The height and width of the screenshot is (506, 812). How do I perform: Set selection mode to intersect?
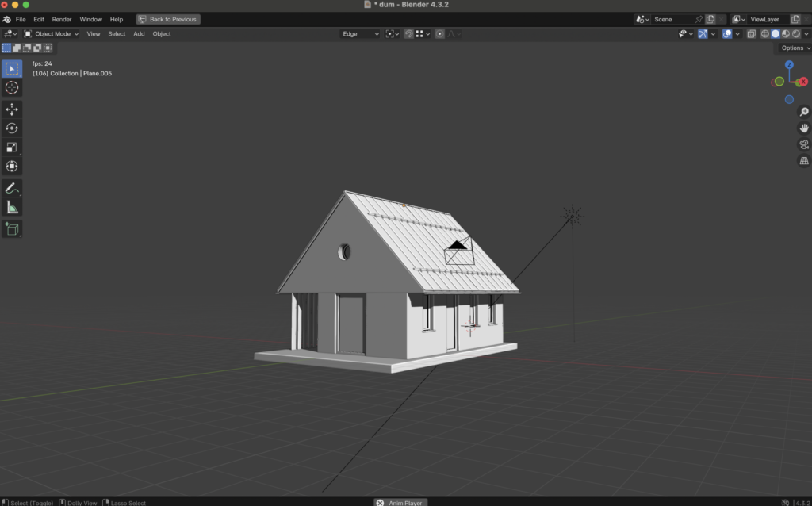pos(48,48)
